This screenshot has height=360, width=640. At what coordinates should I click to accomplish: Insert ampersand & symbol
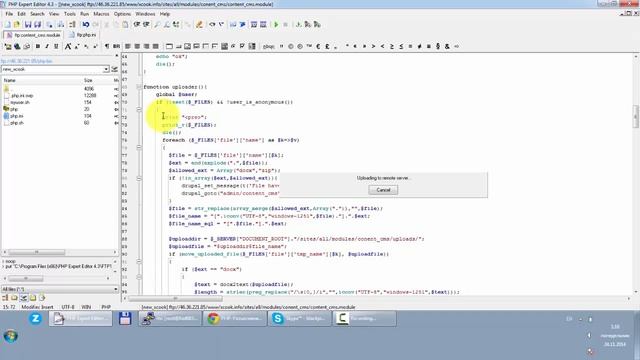447,47
